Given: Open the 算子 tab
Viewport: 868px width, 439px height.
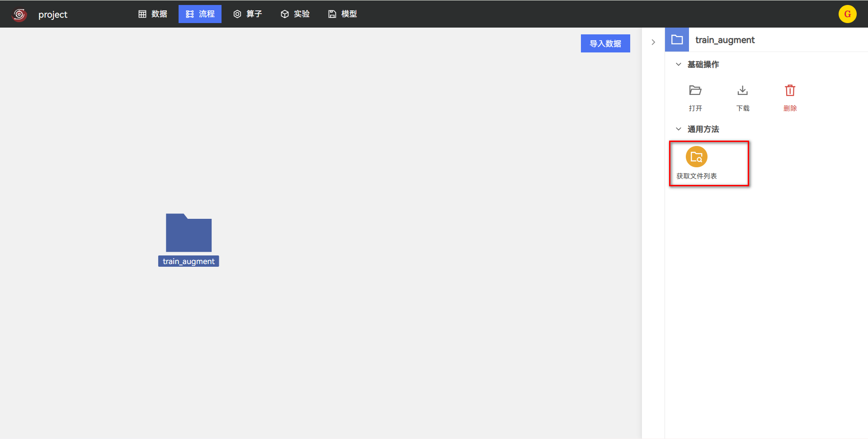Looking at the screenshot, I should pyautogui.click(x=248, y=14).
